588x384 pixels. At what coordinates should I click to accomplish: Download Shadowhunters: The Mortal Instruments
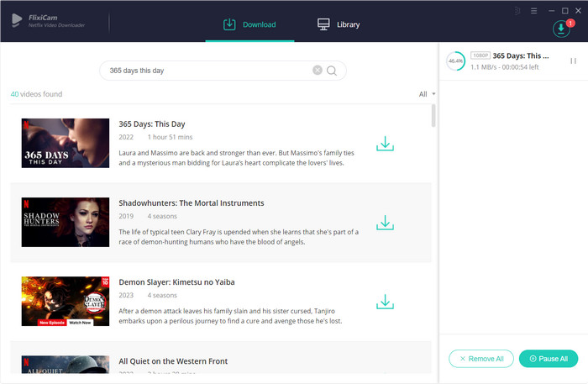385,223
